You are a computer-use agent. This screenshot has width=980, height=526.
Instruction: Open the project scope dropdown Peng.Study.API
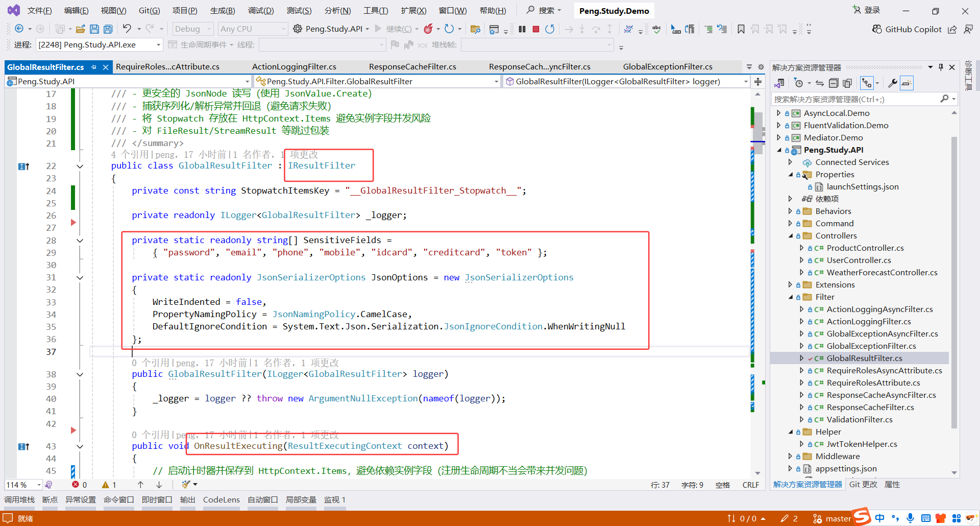click(128, 82)
